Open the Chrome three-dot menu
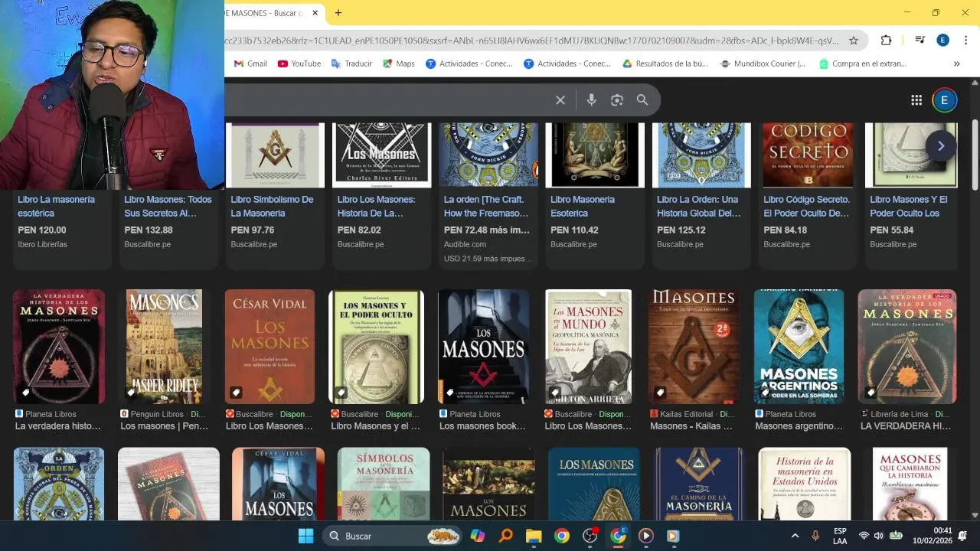980x551 pixels. click(965, 41)
